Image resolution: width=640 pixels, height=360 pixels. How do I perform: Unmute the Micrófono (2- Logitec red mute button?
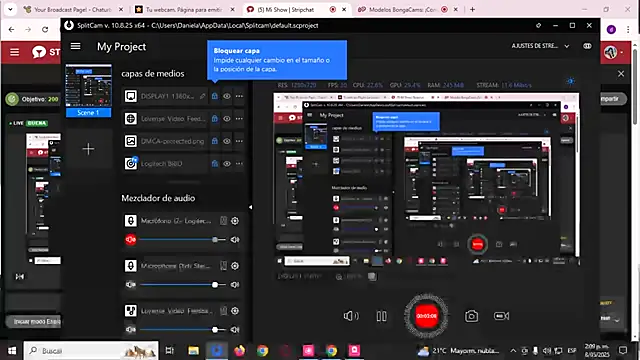tap(131, 240)
